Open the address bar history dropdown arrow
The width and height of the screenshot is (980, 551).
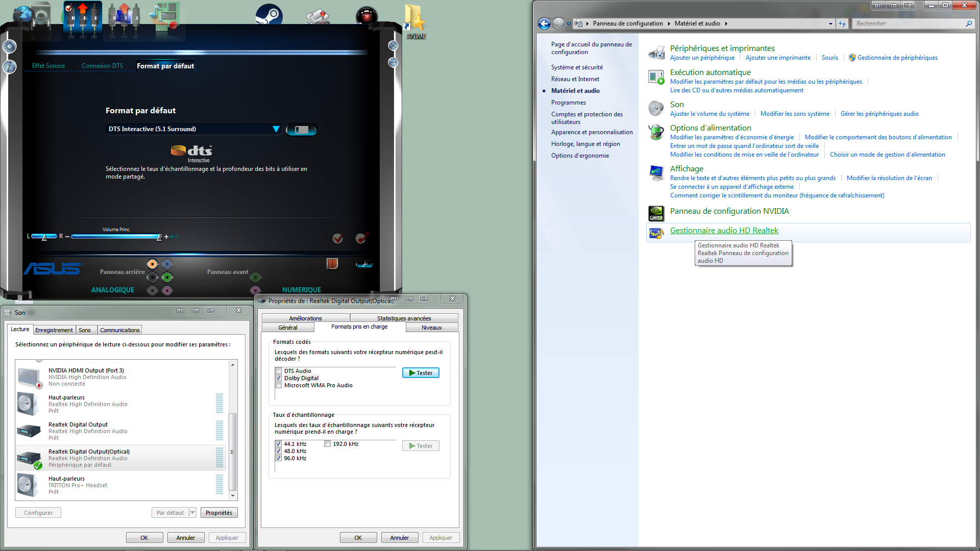pos(830,23)
